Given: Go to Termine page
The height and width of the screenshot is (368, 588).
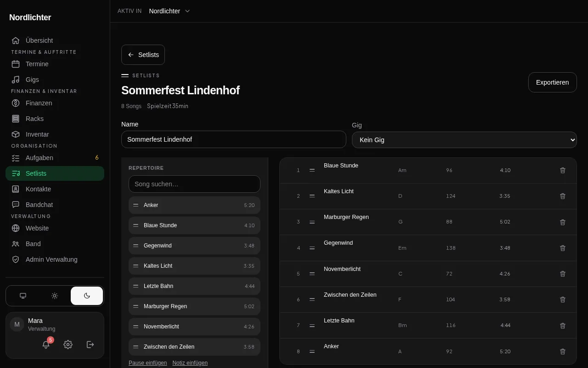Looking at the screenshot, I should tap(55, 64).
